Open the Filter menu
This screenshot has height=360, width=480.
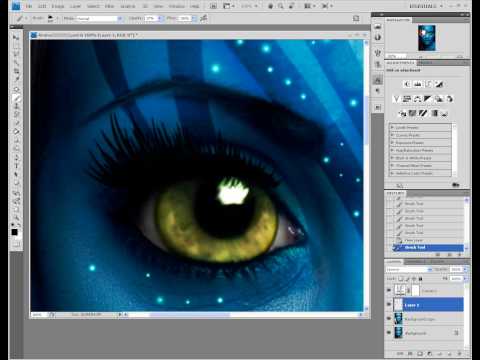[109, 6]
